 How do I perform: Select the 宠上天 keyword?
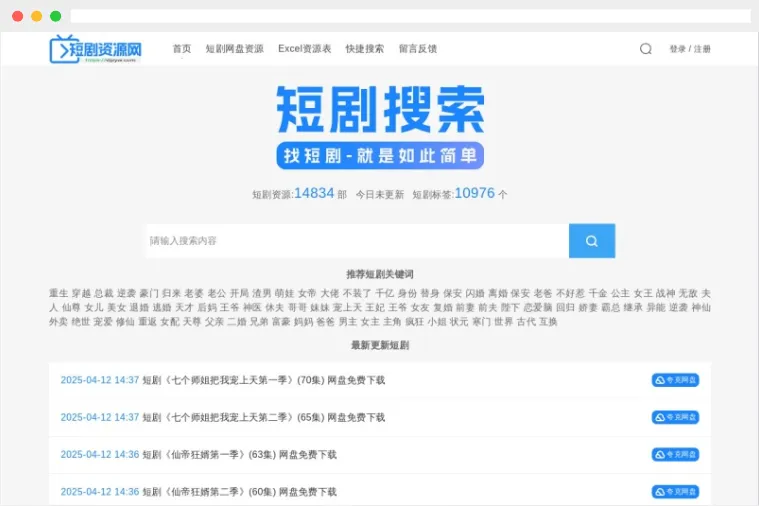pos(348,307)
